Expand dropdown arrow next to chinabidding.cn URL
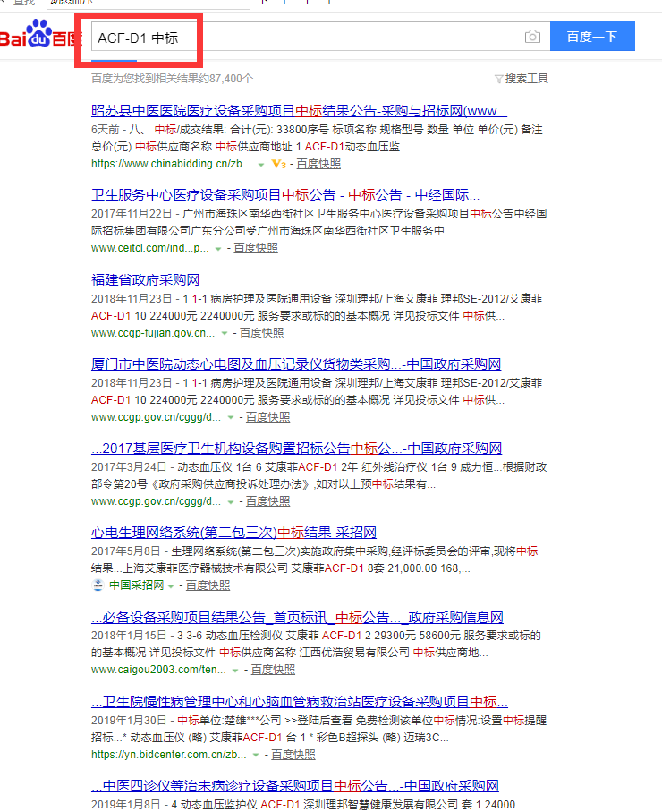This screenshot has width=662, height=812. coord(261,165)
